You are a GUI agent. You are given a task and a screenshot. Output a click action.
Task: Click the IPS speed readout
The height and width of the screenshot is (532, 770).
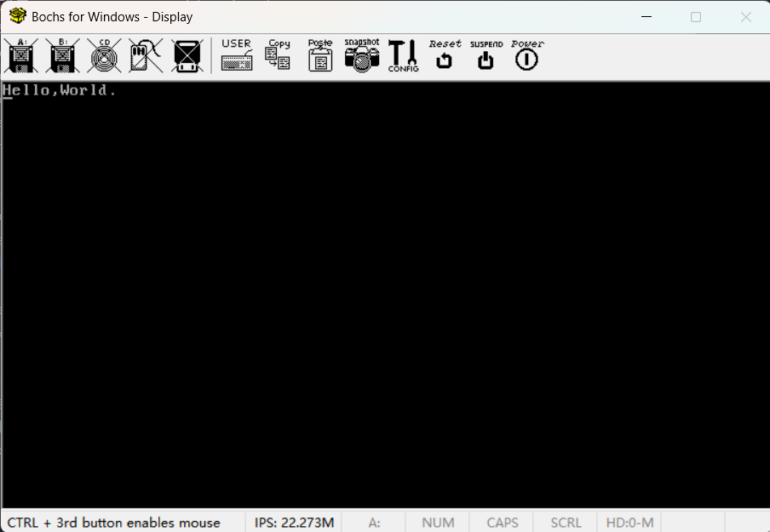[x=294, y=523]
